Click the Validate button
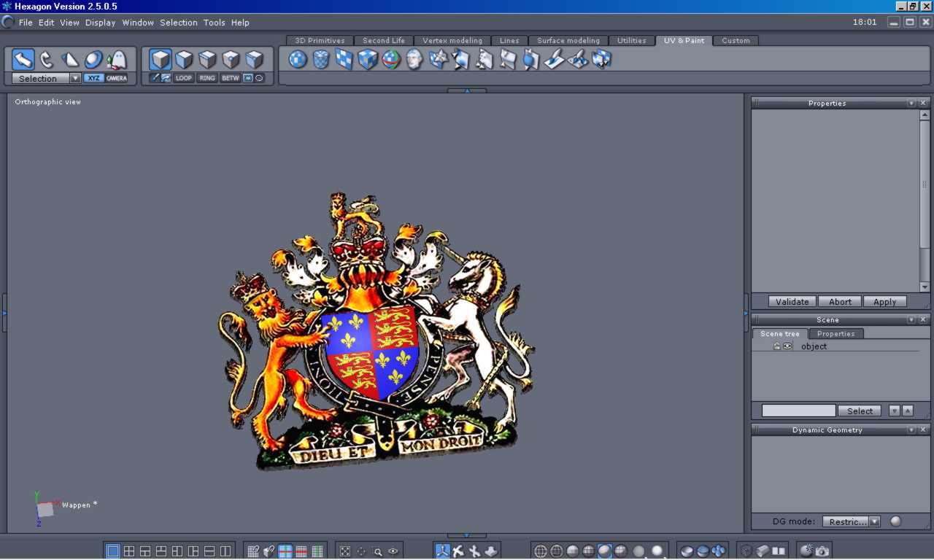 pyautogui.click(x=792, y=302)
